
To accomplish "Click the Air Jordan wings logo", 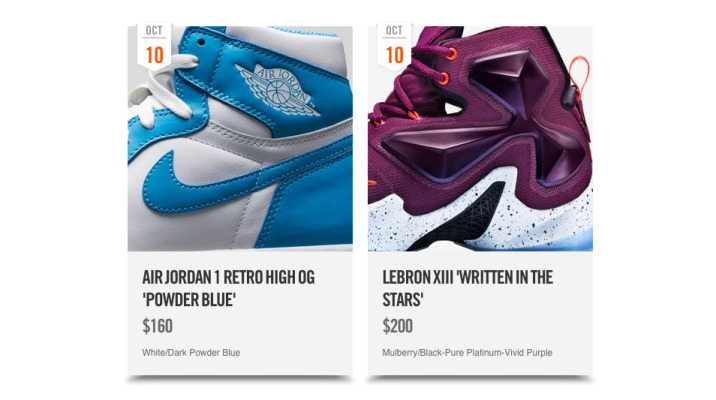I will tap(277, 89).
